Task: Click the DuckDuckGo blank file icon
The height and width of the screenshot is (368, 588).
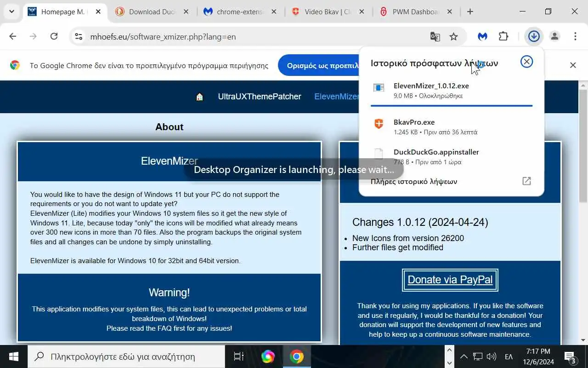Action: (x=379, y=154)
